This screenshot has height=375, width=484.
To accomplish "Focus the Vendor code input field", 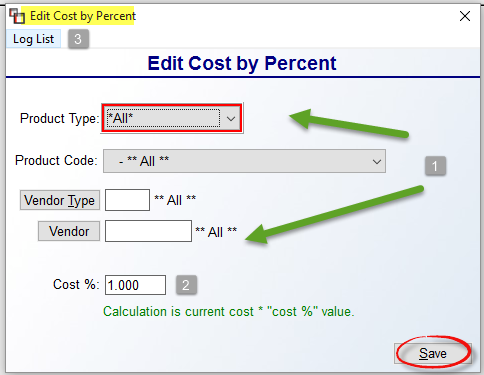I will [148, 231].
